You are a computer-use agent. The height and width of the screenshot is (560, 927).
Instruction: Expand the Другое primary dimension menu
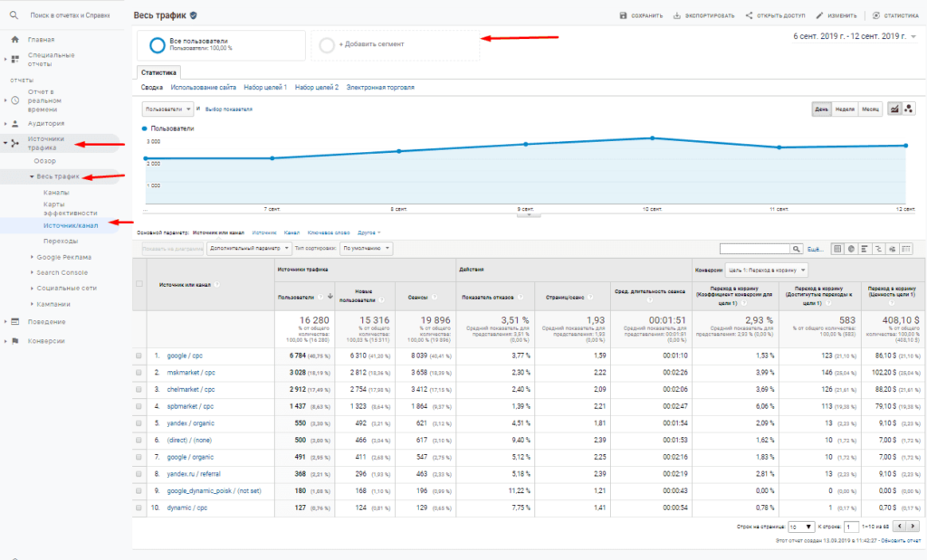[x=369, y=233]
